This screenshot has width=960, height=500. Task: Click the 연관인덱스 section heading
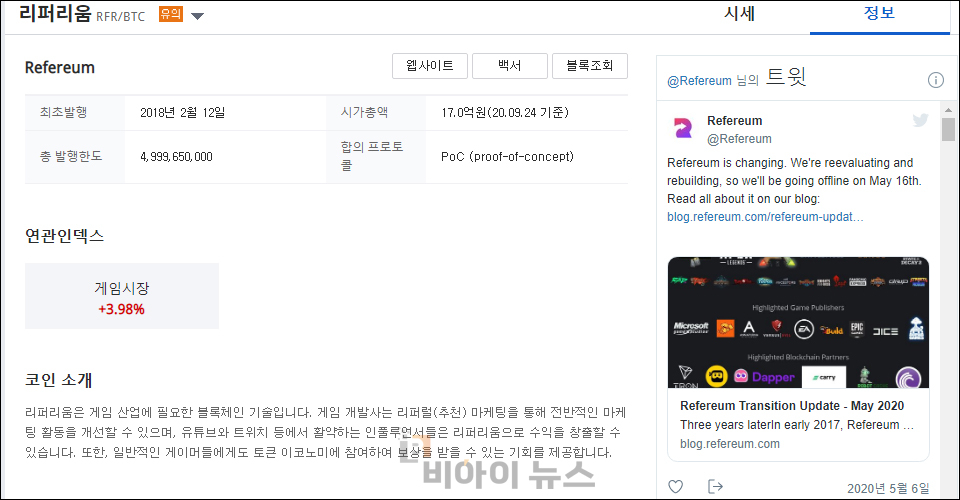point(64,236)
